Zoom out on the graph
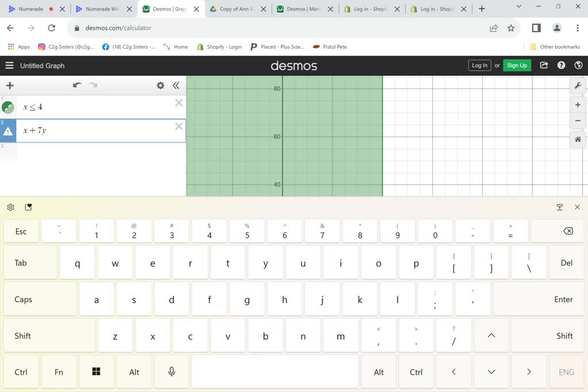 [x=578, y=121]
